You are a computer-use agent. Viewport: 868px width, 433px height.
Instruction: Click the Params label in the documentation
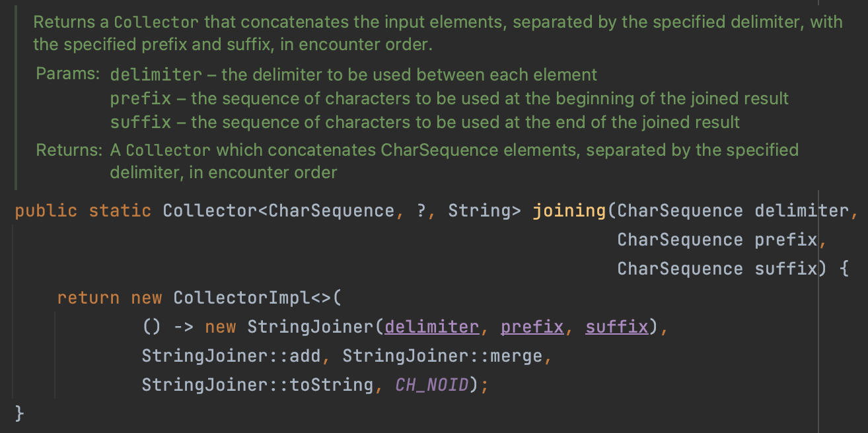68,74
